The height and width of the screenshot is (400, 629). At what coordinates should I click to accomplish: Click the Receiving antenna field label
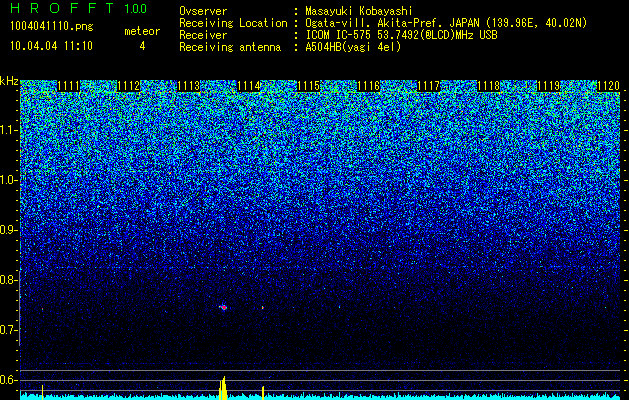[230, 47]
